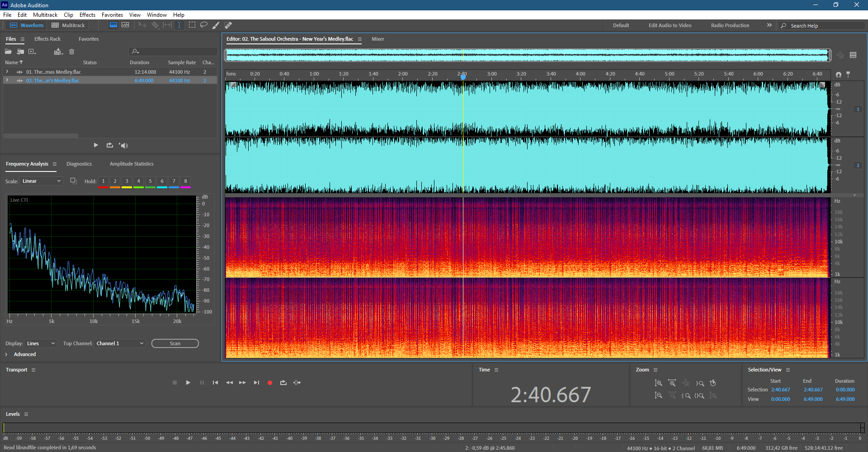Select the Paintbrush Selection tool
Screen dimensions: 868x452
216,25
